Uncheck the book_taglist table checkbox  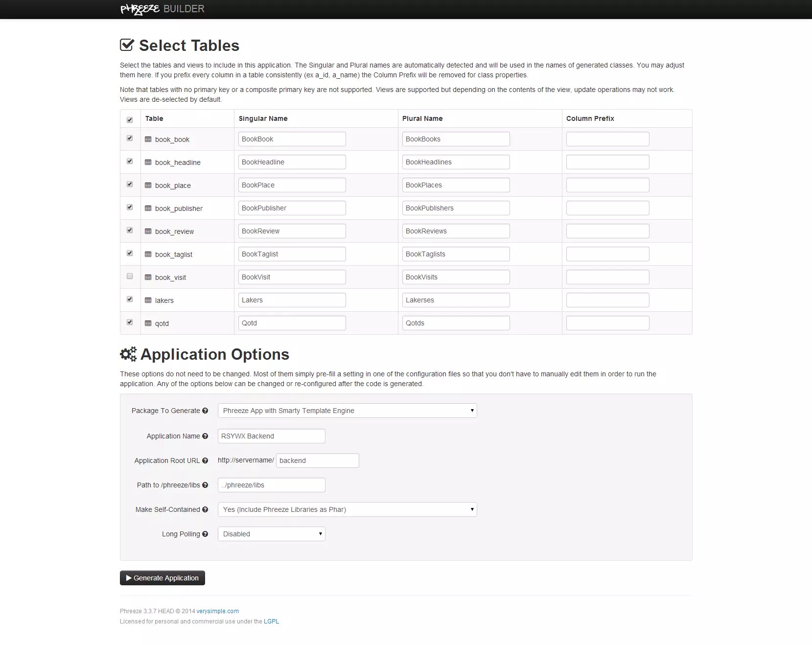coord(130,253)
